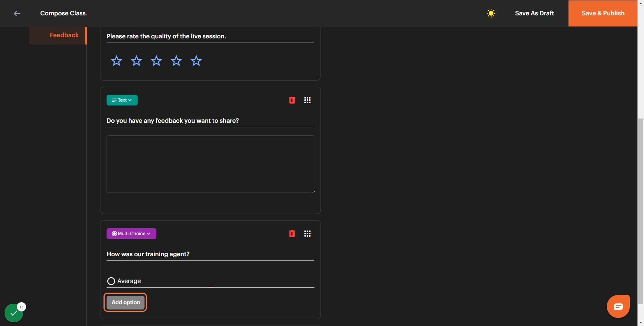Rate one star for live session quality
The height and width of the screenshot is (326, 644).
click(117, 61)
